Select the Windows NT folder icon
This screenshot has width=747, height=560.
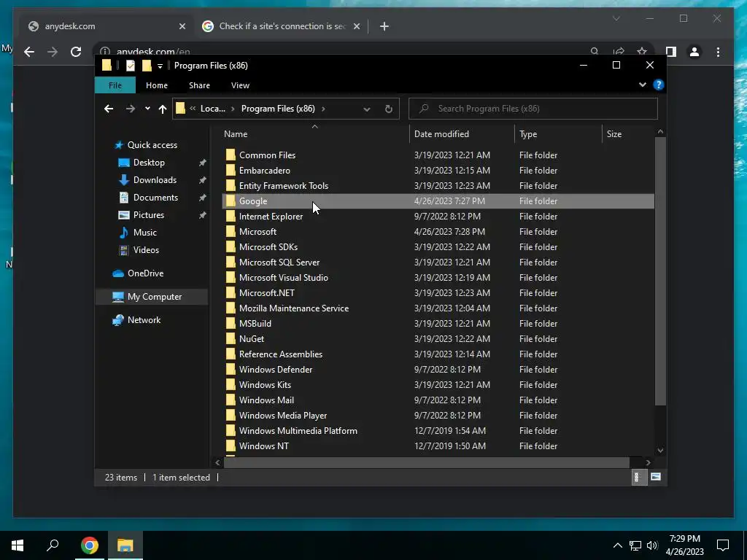click(231, 446)
